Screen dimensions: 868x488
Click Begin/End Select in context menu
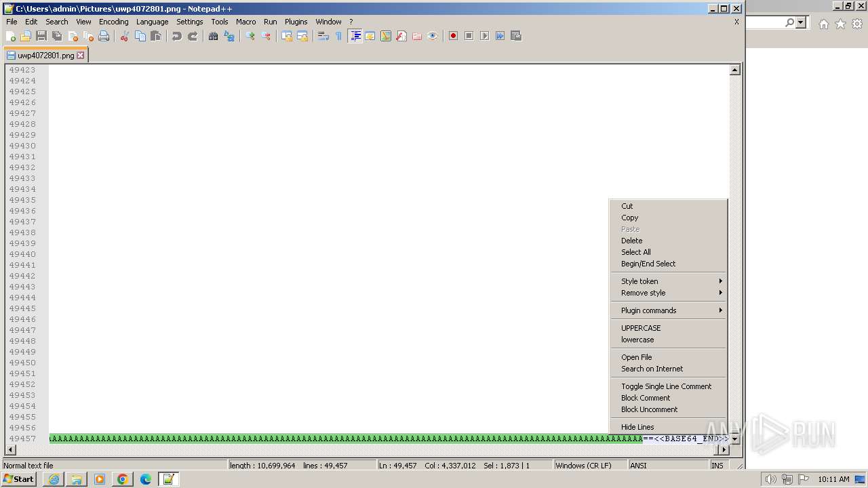tap(668, 264)
